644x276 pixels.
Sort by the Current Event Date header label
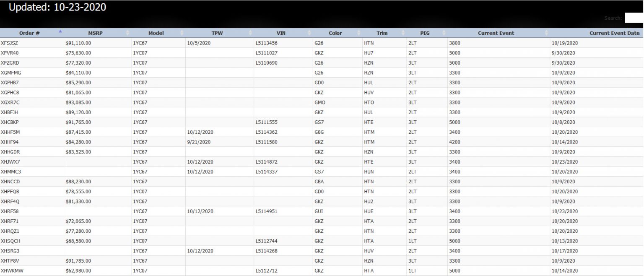(614, 33)
